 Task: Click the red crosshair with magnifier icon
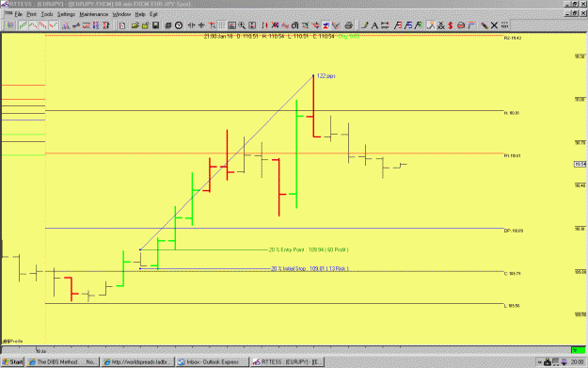click(212, 25)
